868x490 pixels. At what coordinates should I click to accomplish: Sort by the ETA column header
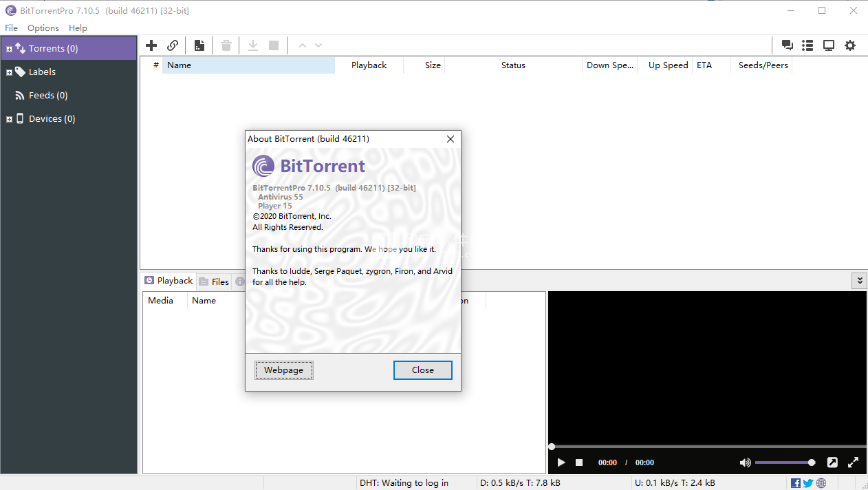coord(711,65)
